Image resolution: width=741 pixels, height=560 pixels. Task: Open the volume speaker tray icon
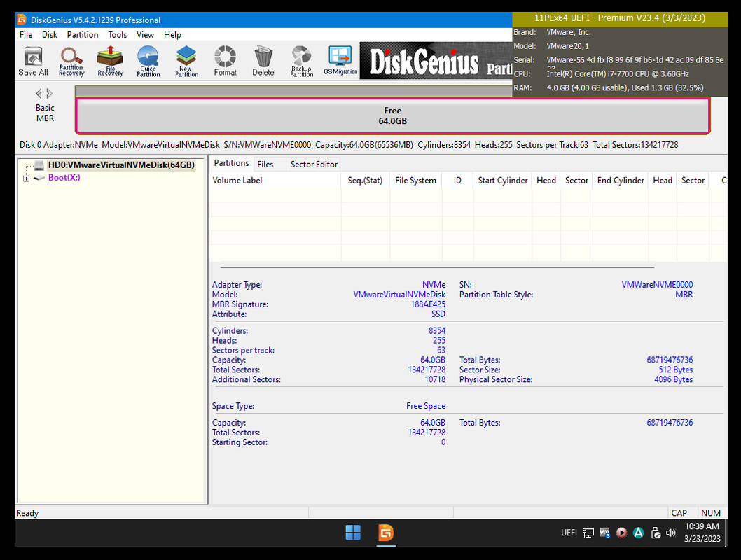[x=671, y=533]
